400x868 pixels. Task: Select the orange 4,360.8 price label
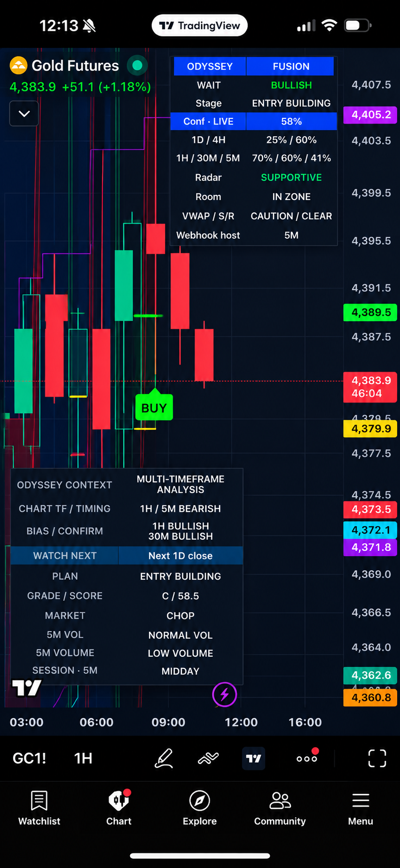(x=370, y=697)
